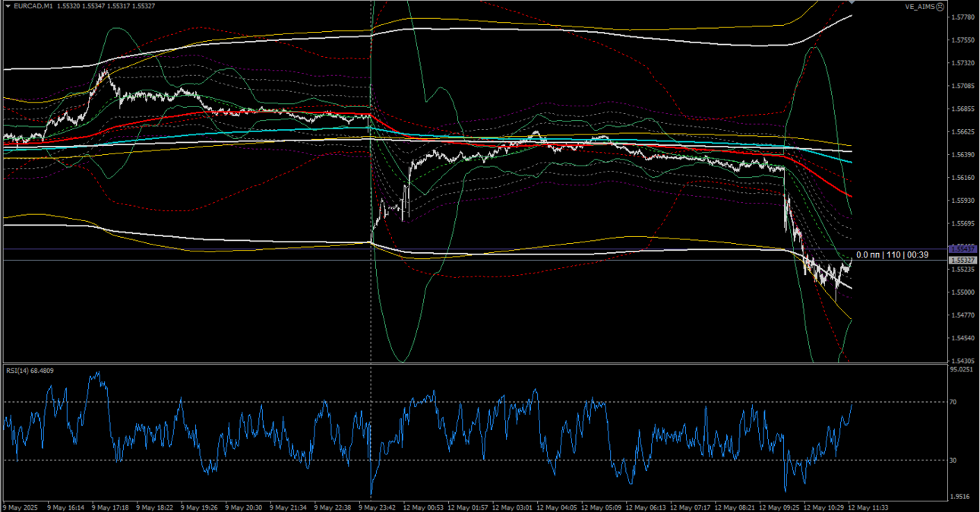Image resolution: width=980 pixels, height=512 pixels.
Task: Click the 1.57085 price scale value
Action: tap(963, 86)
